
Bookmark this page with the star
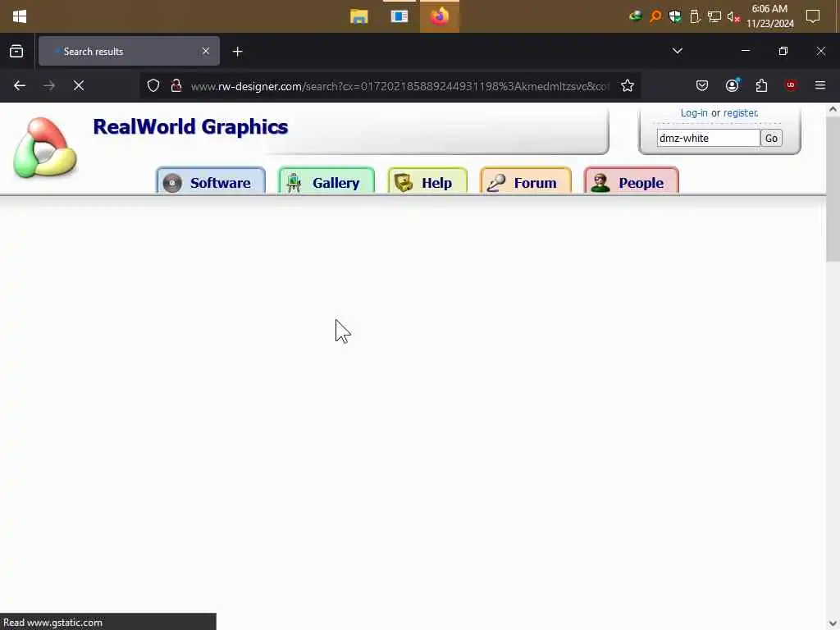click(x=628, y=85)
